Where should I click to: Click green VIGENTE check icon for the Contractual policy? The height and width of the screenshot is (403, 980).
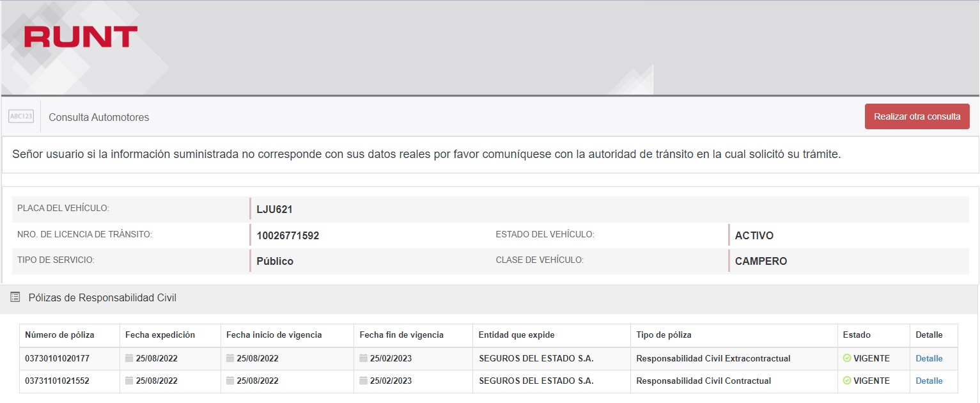coord(847,381)
